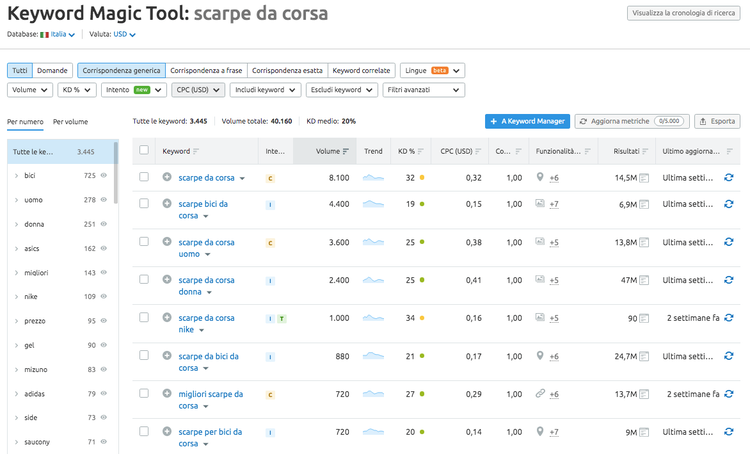Open SERP results icon for 14,5M row
Viewport: 750px width, 454px height.
tap(644, 178)
